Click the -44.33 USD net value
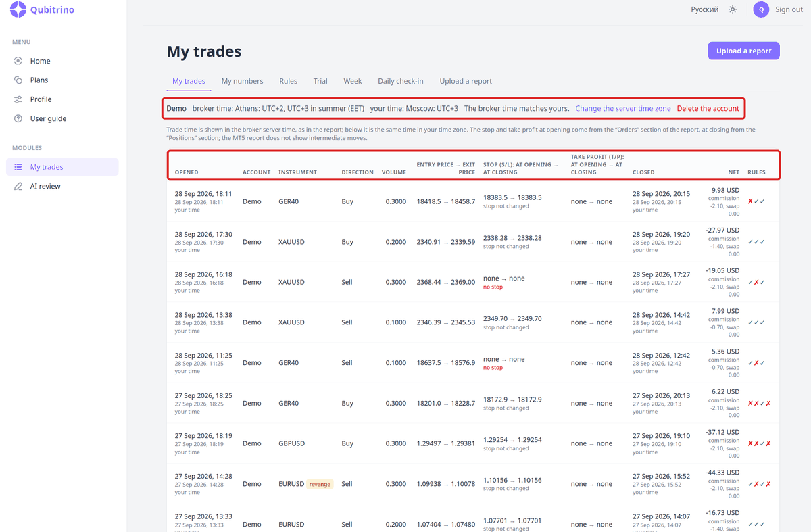The height and width of the screenshot is (532, 811). [722, 473]
